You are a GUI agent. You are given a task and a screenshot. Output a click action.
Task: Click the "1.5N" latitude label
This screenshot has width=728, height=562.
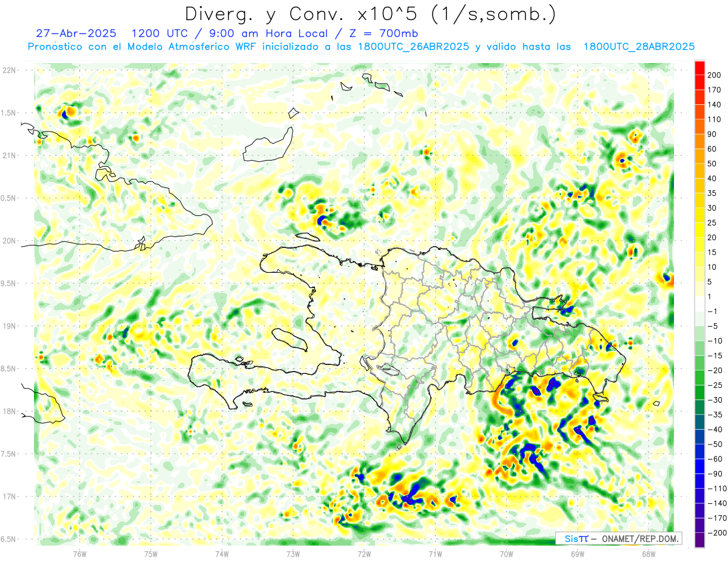coord(8,113)
